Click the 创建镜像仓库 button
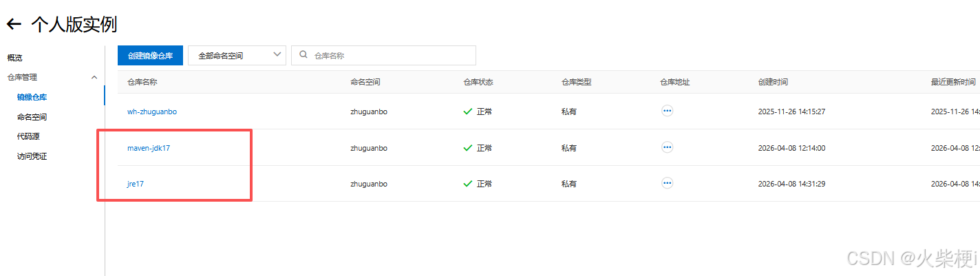The height and width of the screenshot is (276, 980). (x=150, y=55)
